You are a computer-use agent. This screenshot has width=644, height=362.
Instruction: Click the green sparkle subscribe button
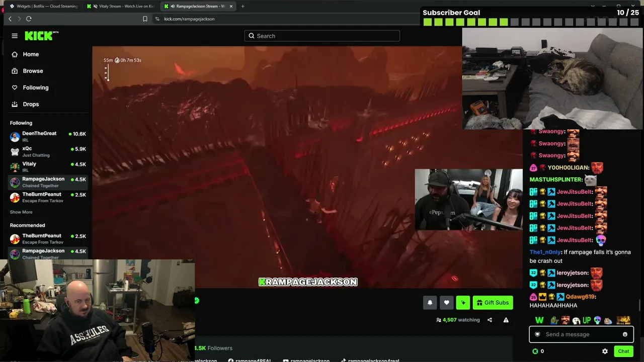tap(463, 302)
